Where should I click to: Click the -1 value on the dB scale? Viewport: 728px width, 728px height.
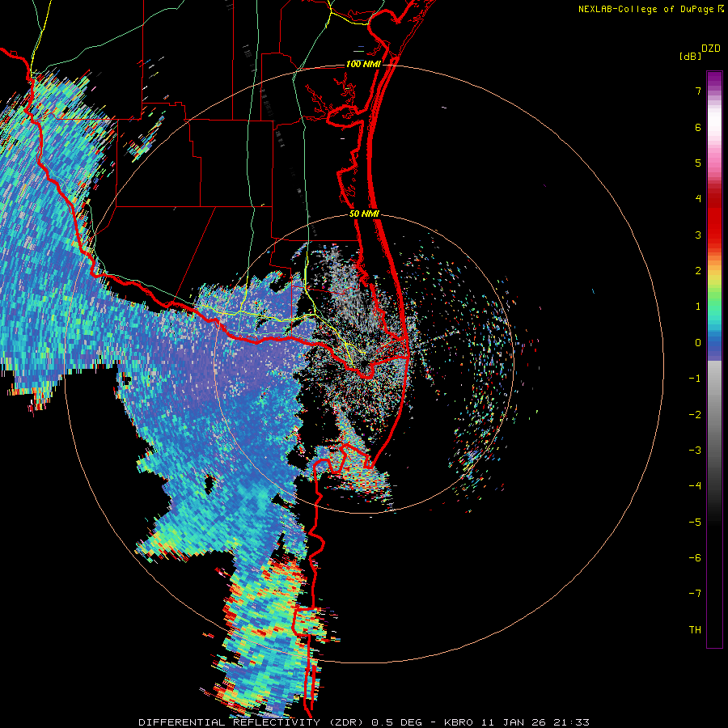(695, 379)
